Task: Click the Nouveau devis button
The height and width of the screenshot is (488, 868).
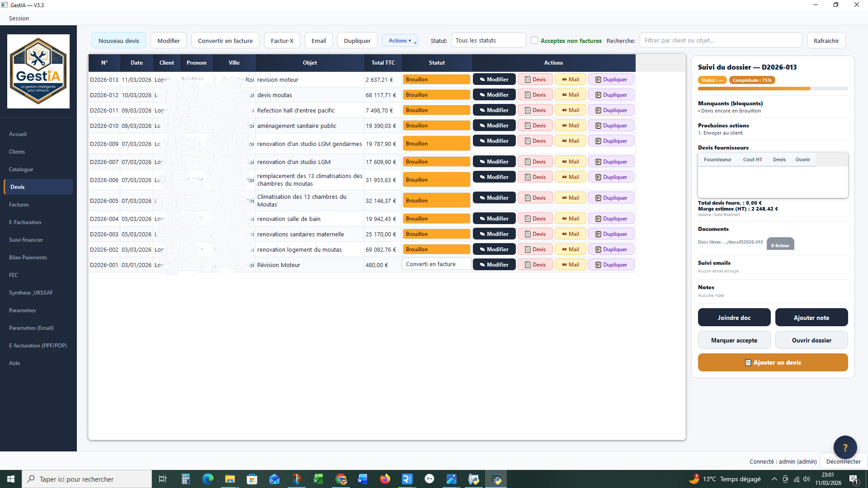Action: tap(119, 41)
